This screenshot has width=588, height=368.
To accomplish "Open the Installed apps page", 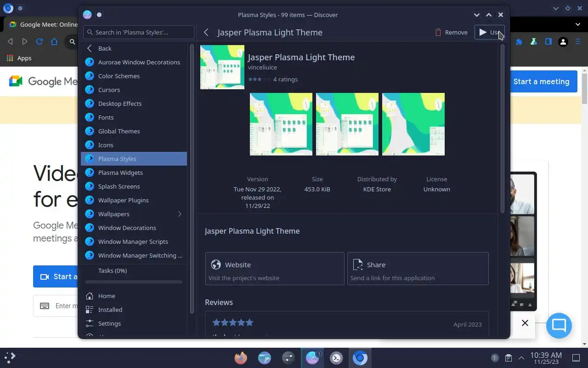I will pos(134,310).
